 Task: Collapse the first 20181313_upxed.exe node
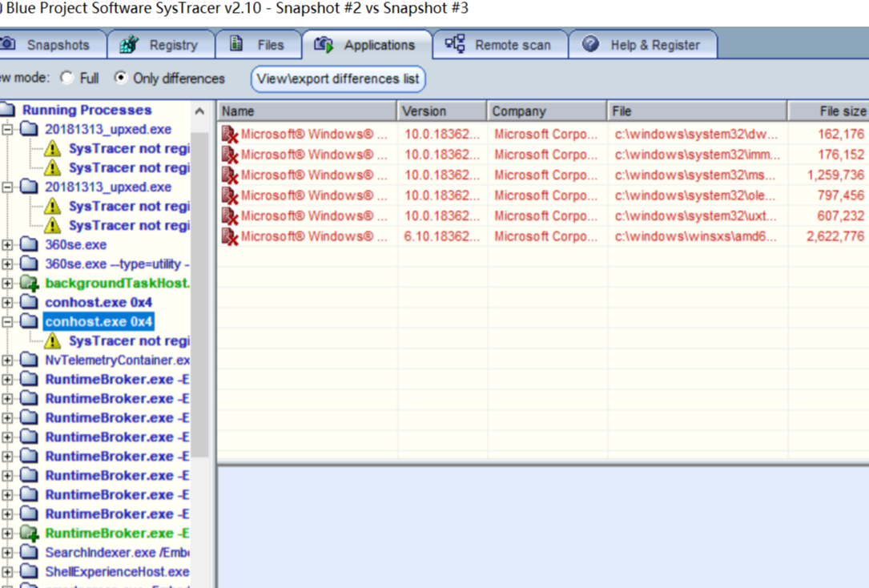7,129
